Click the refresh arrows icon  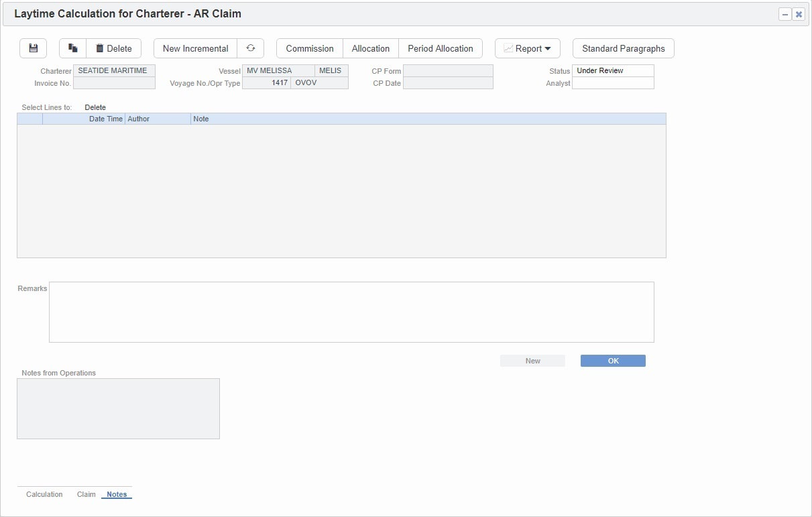[x=251, y=48]
